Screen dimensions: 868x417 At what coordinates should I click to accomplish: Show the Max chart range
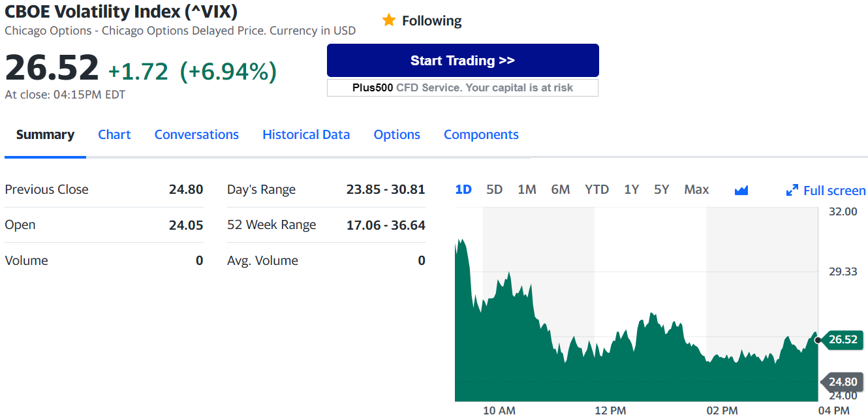point(696,190)
